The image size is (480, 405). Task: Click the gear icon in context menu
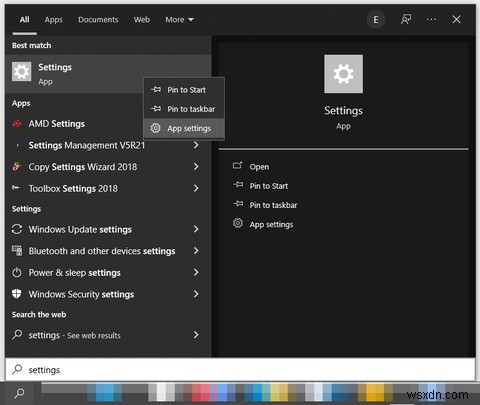tap(155, 128)
